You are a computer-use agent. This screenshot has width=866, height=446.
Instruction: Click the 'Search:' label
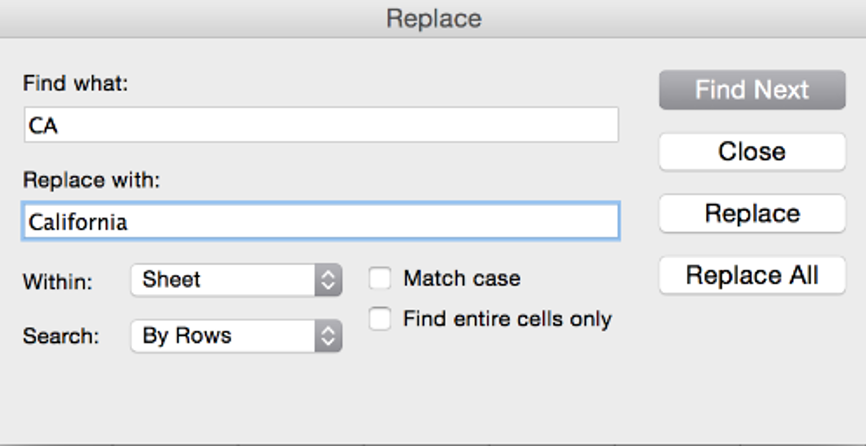(61, 337)
